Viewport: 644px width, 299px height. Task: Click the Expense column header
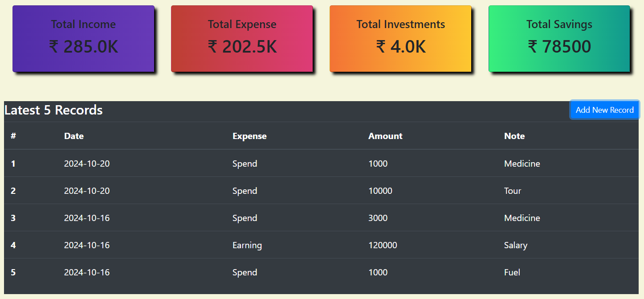249,136
